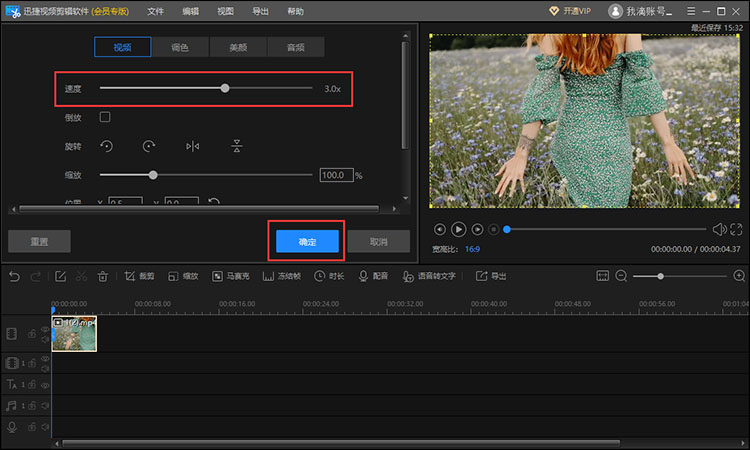Image resolution: width=750 pixels, height=450 pixels.
Task: Click the preview volume speaker icon
Action: 719,230
